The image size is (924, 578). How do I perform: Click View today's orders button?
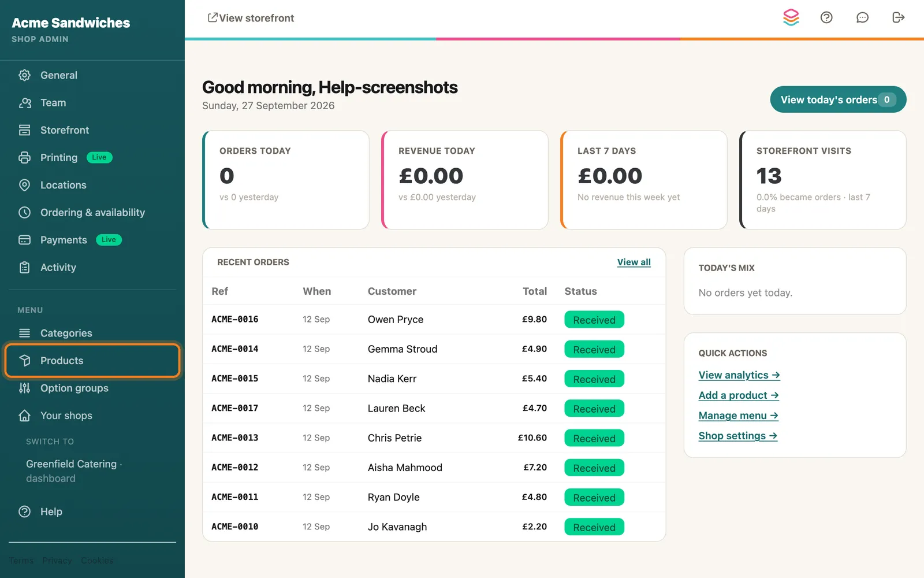838,99
